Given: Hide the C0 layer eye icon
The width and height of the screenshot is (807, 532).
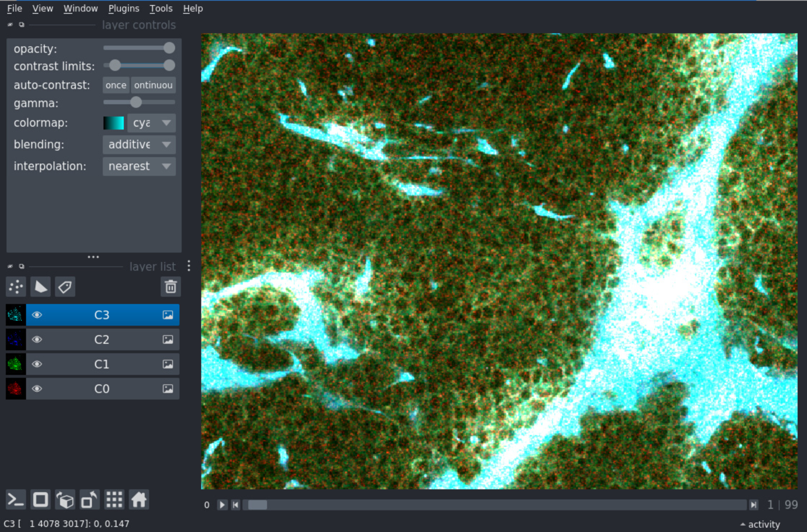Looking at the screenshot, I should tap(37, 389).
